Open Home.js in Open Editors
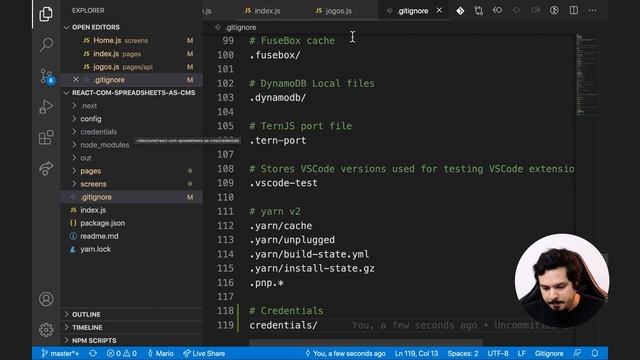 coord(132,40)
